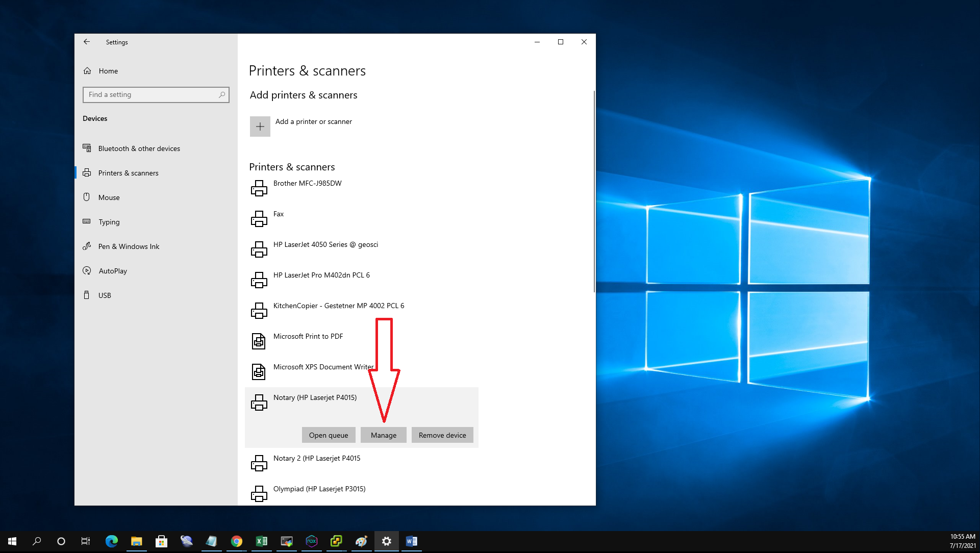Click inside the Find a setting field

coord(150,95)
